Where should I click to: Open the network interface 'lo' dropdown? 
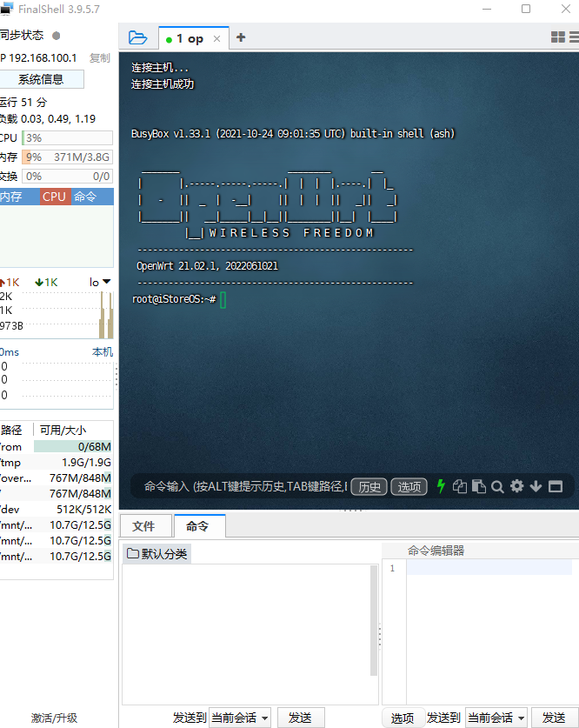point(100,282)
